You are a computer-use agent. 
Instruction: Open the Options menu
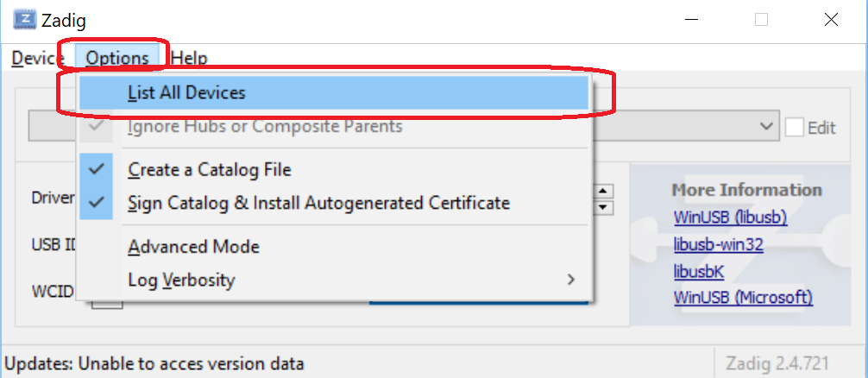tap(117, 58)
